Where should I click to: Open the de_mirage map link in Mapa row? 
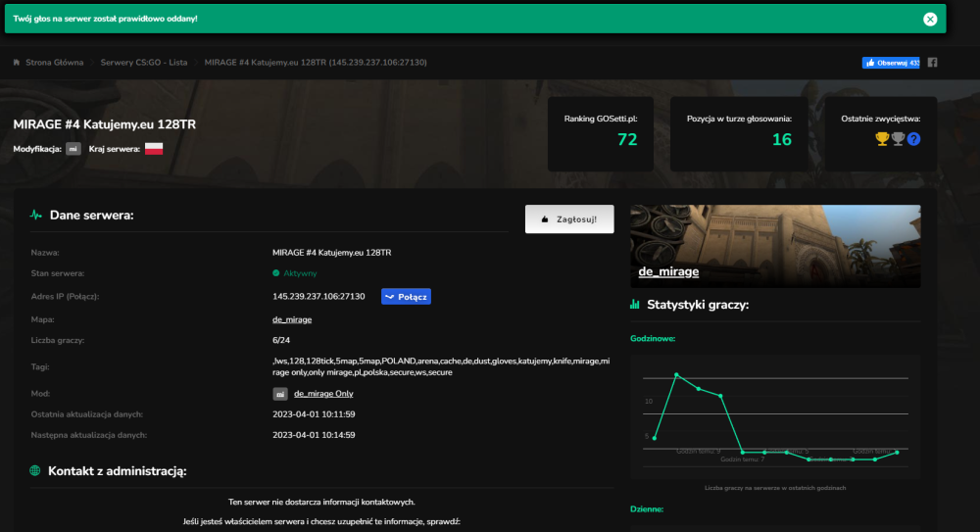click(292, 319)
